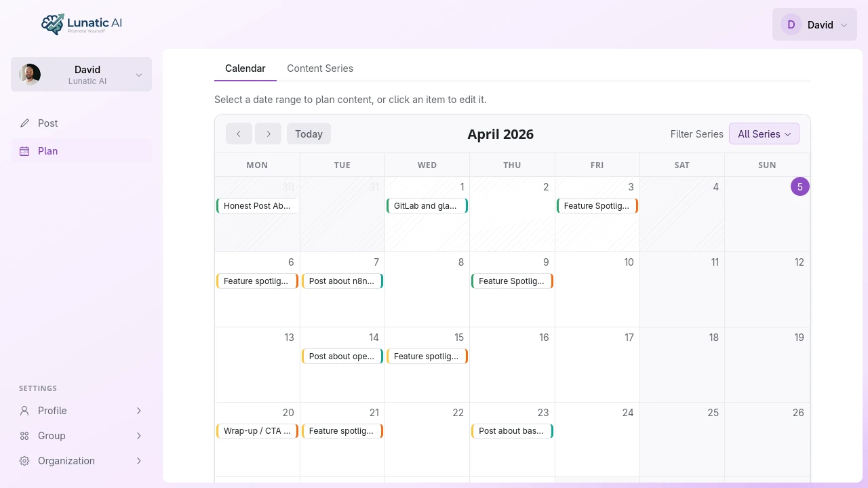This screenshot has width=868, height=488.
Task: Open the GitLab and gla... event on April 1
Action: pos(427,206)
